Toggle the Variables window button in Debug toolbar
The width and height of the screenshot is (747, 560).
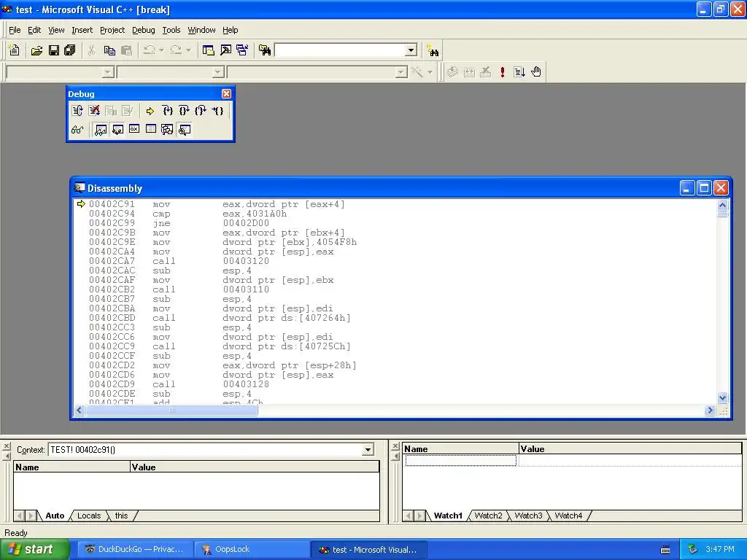pyautogui.click(x=117, y=130)
